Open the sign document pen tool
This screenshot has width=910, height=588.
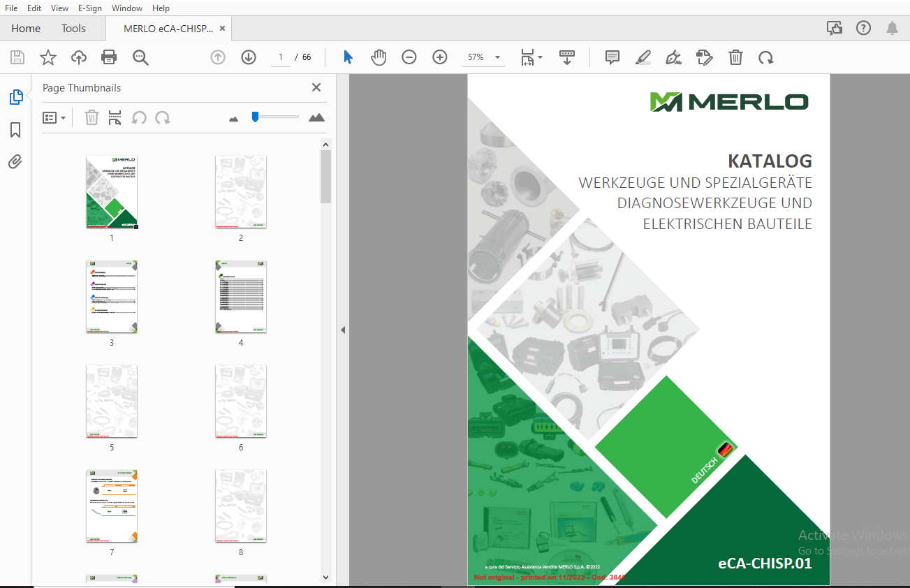click(x=673, y=57)
